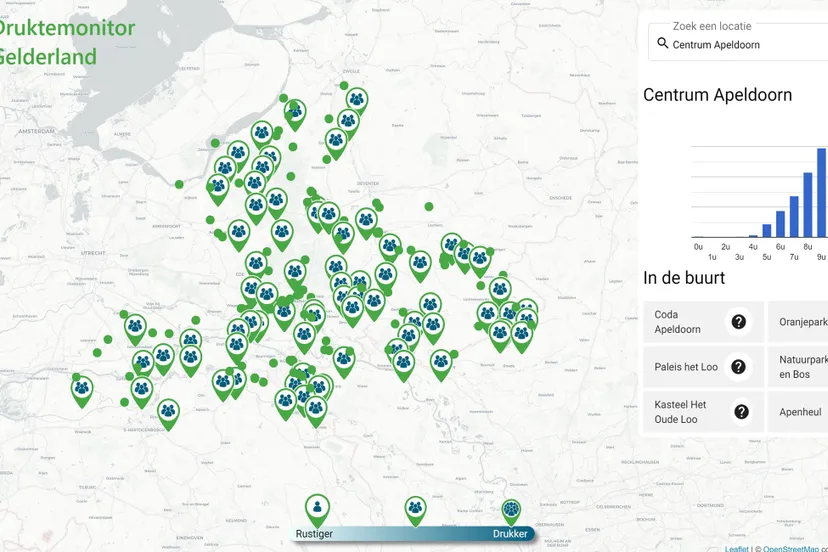Image resolution: width=828 pixels, height=552 pixels.
Task: Click the In de buurt heading
Action: (x=684, y=277)
